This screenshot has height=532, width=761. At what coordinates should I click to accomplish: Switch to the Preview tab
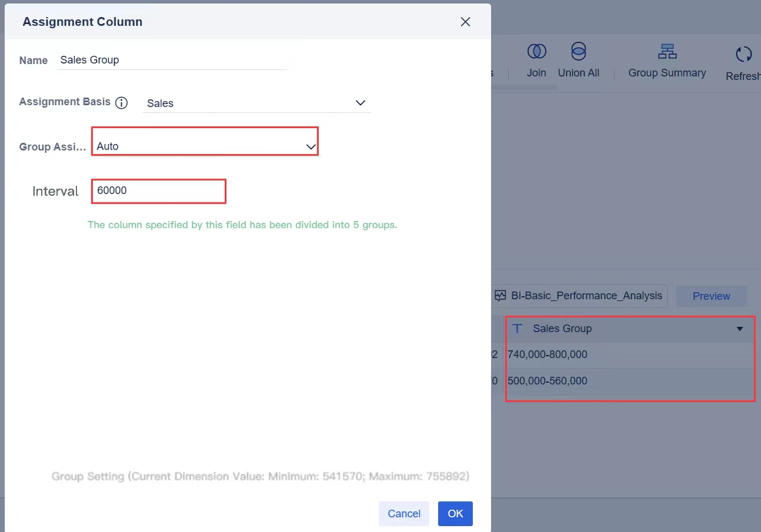point(711,296)
